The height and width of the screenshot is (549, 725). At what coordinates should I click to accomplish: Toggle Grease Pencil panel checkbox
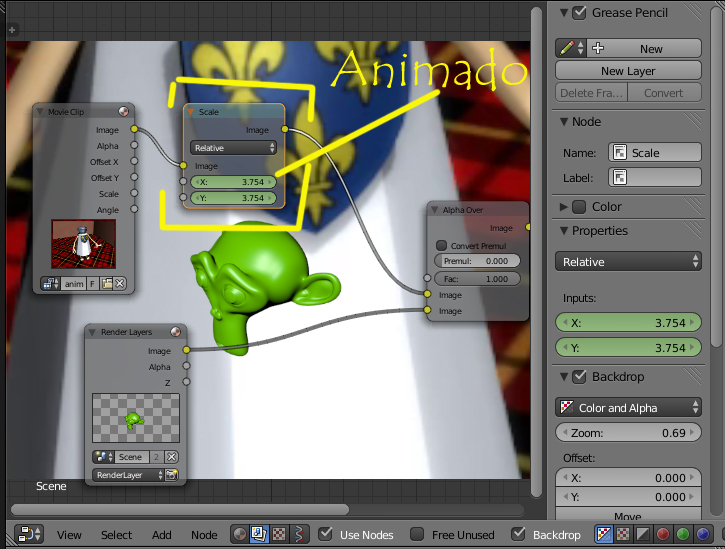click(579, 12)
